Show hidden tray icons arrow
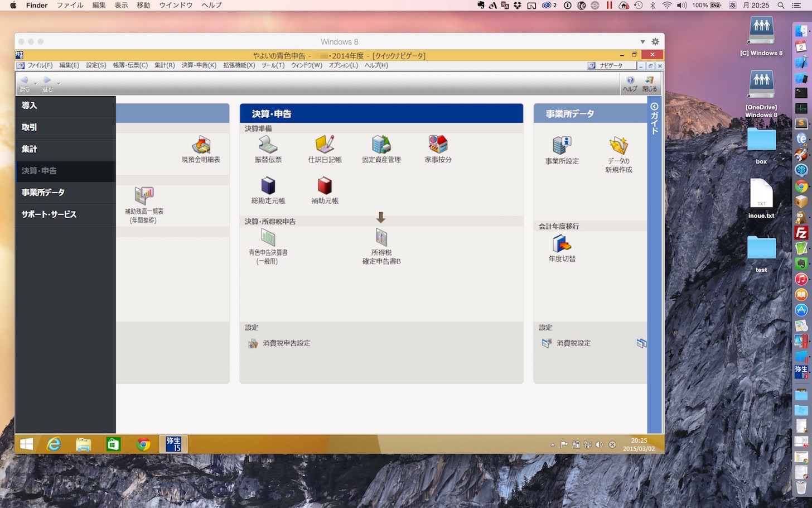This screenshot has width=812, height=508. point(553,445)
